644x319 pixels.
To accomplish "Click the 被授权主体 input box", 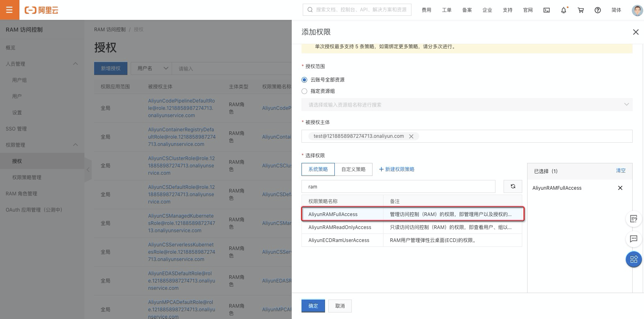I will [467, 136].
